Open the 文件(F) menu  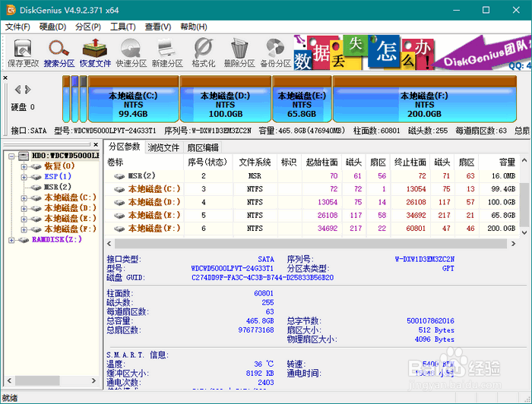click(17, 27)
